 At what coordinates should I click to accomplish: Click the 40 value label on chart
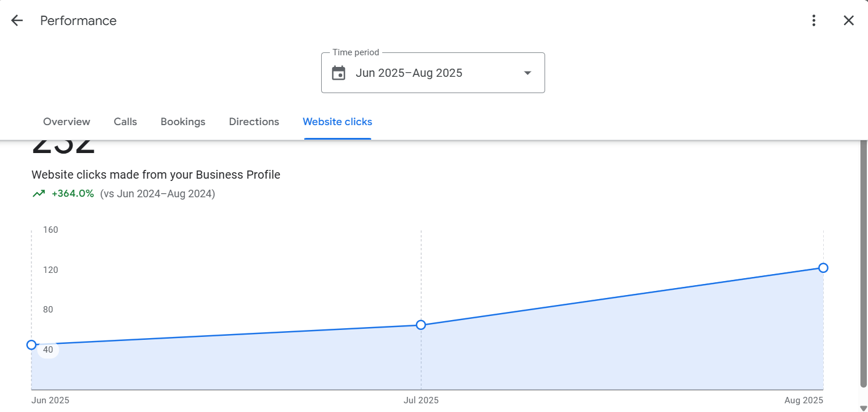tap(48, 350)
